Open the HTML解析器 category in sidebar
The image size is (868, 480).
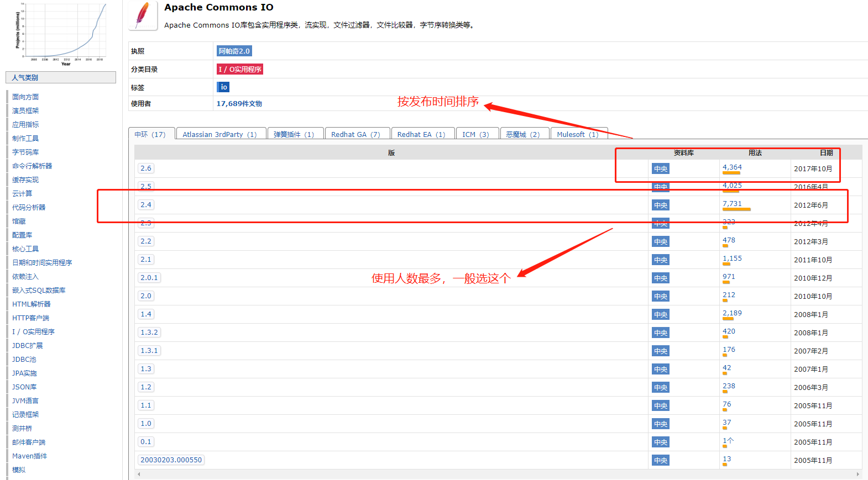32,304
